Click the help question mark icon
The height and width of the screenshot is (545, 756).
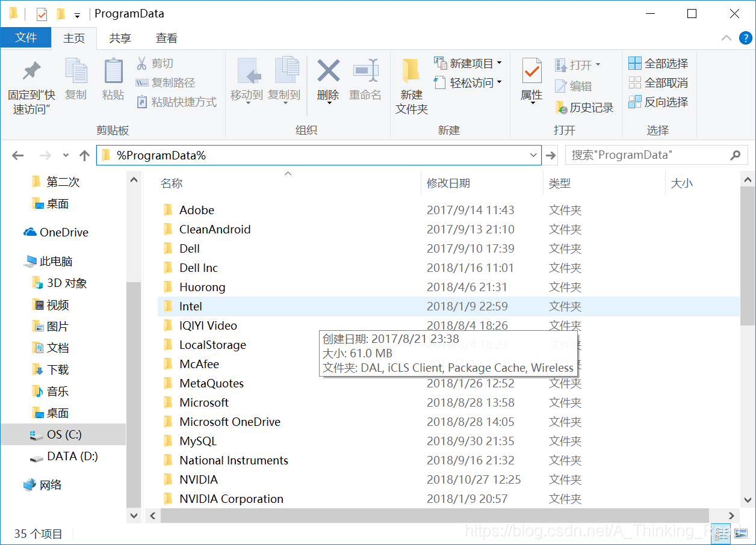[745, 38]
